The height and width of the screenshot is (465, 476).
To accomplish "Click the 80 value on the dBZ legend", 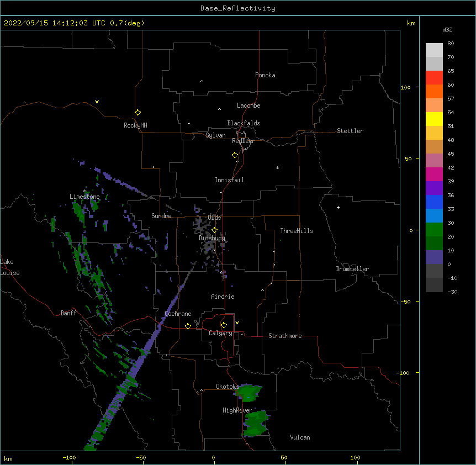I will (x=451, y=44).
